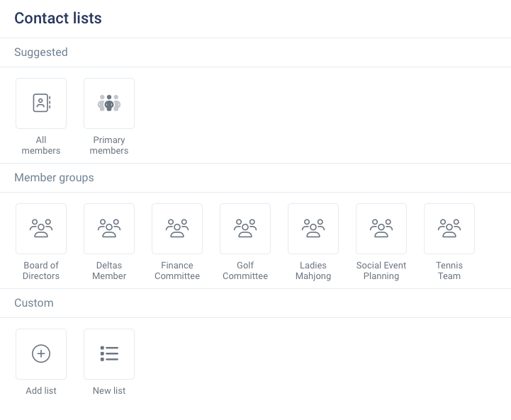
Task: Click the "Add list" text label
Action: 41,391
